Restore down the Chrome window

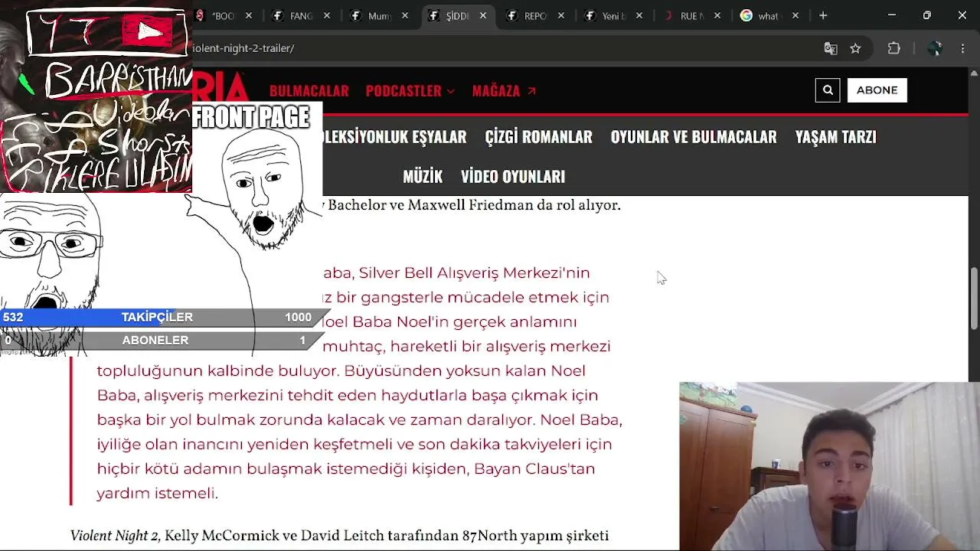pyautogui.click(x=927, y=15)
